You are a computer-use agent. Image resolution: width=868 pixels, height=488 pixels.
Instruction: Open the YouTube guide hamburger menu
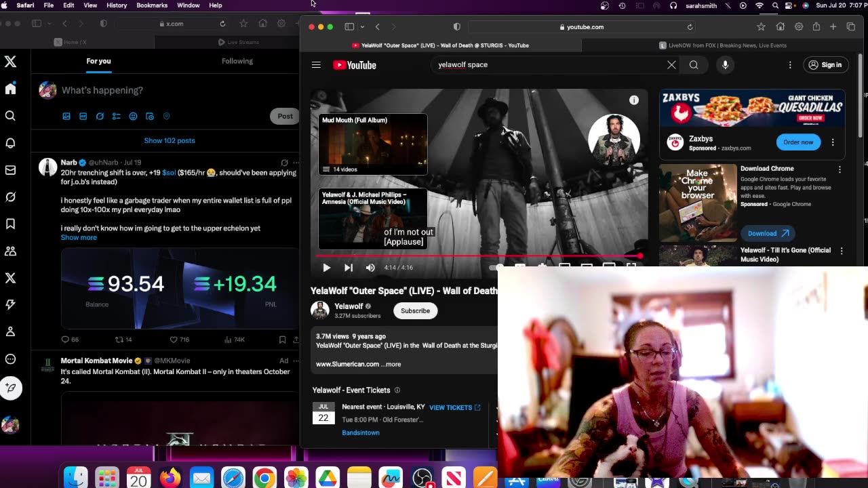click(x=316, y=65)
